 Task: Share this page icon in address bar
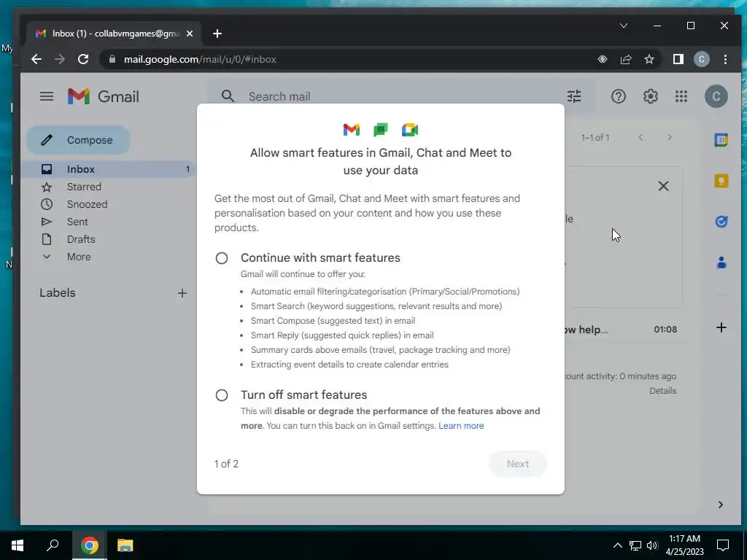(625, 60)
